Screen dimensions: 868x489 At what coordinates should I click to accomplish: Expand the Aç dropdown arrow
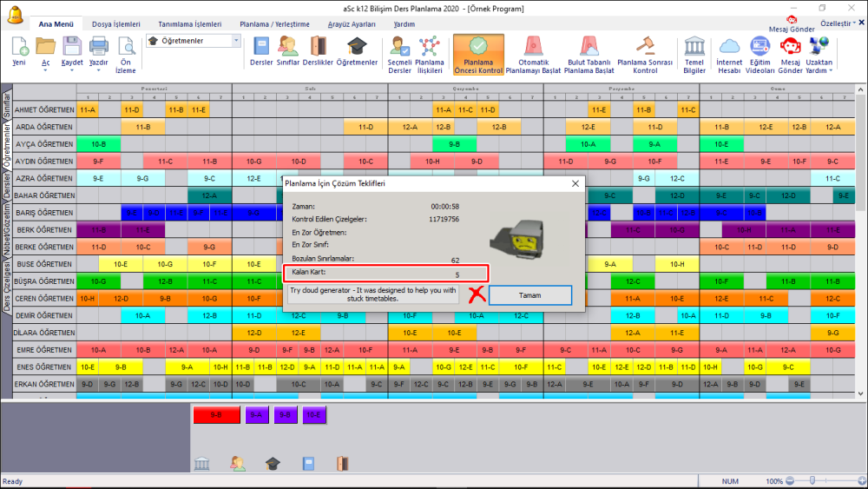(45, 70)
